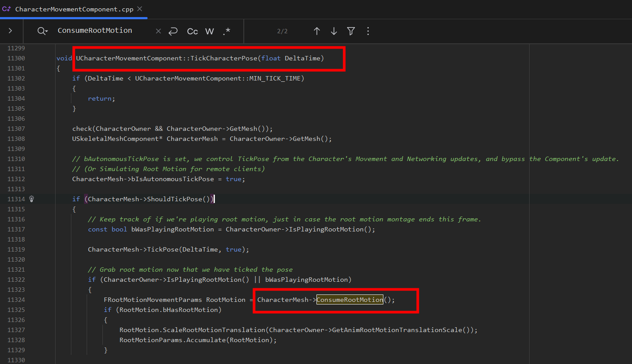
Task: Click comment about bAutonomousTickPose
Action: (346, 159)
